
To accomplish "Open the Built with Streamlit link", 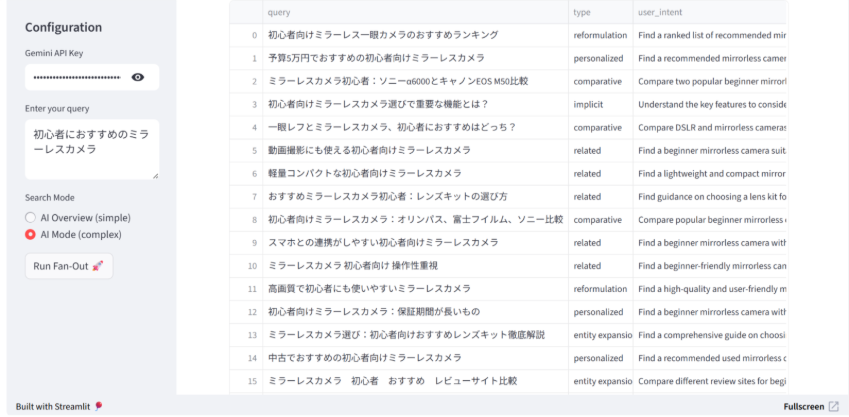I will (53, 407).
